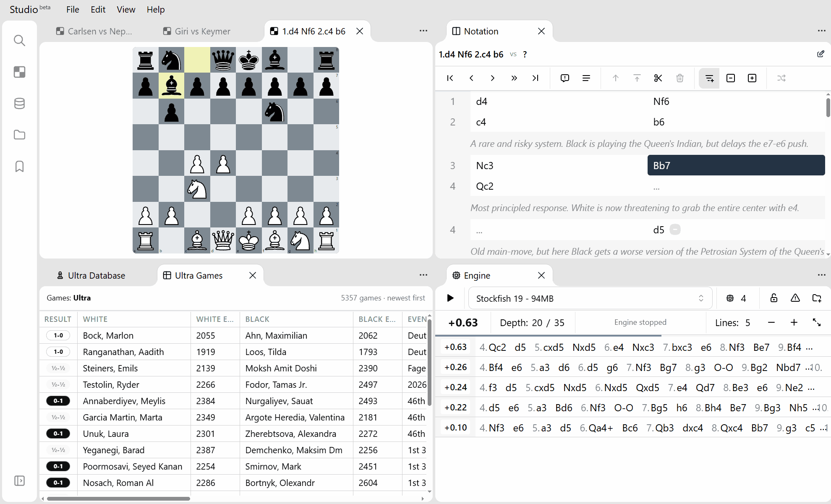The image size is (831, 504).
Task: Open the engine panel three-dots menu
Action: point(821,275)
